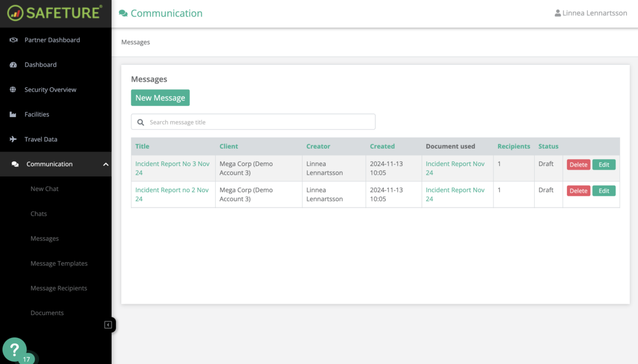This screenshot has height=364, width=638.
Task: Sort table by Status column header
Action: pyautogui.click(x=548, y=146)
